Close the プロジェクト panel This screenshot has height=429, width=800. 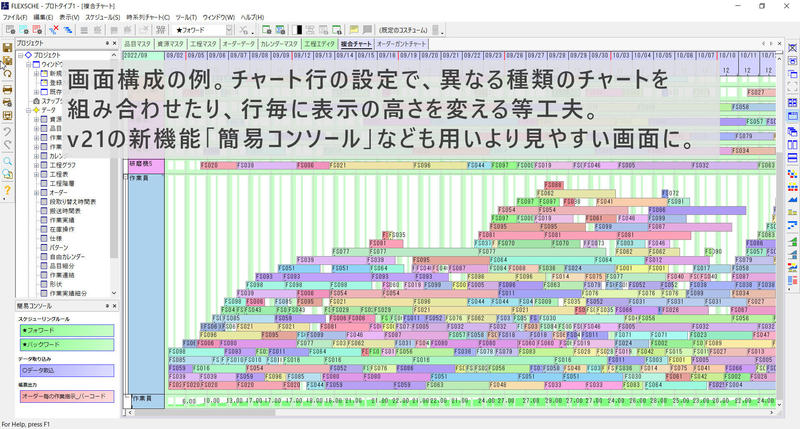coord(113,43)
